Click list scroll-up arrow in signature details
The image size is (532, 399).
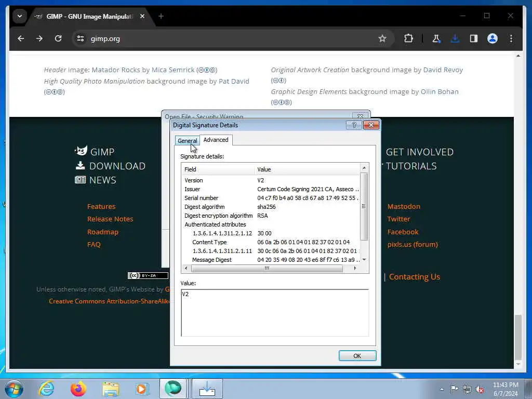(x=364, y=168)
